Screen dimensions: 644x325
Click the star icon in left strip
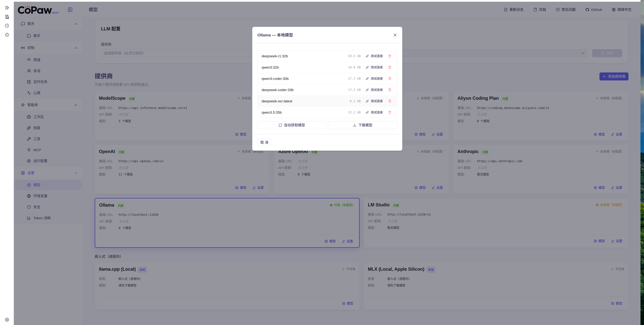pyautogui.click(x=7, y=35)
